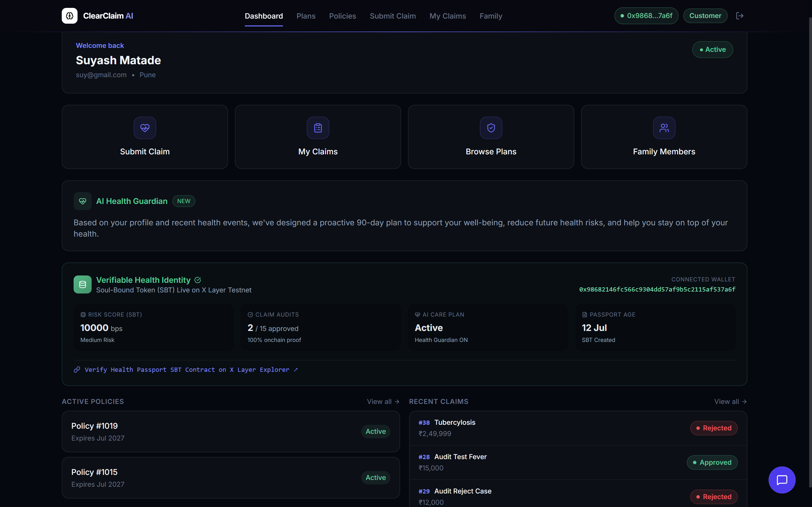This screenshot has height=507, width=812.
Task: Click View all next to Recent Claims
Action: (731, 402)
